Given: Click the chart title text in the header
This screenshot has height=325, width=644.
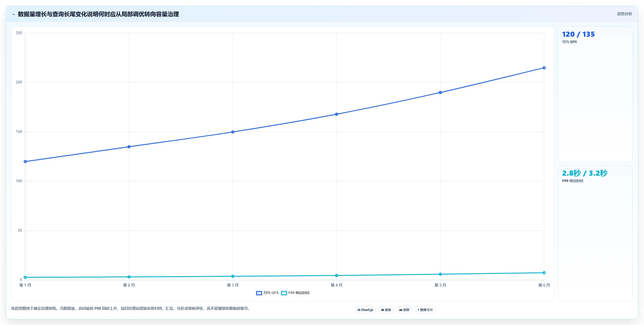Looking at the screenshot, I should pos(98,14).
